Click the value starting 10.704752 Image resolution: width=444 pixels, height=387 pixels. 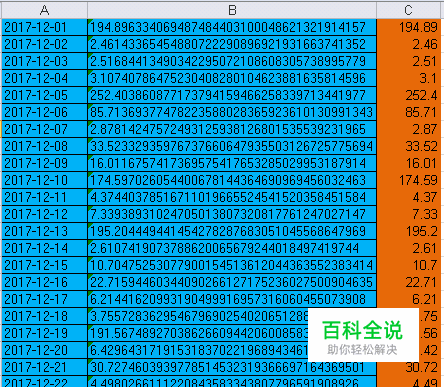point(232,265)
